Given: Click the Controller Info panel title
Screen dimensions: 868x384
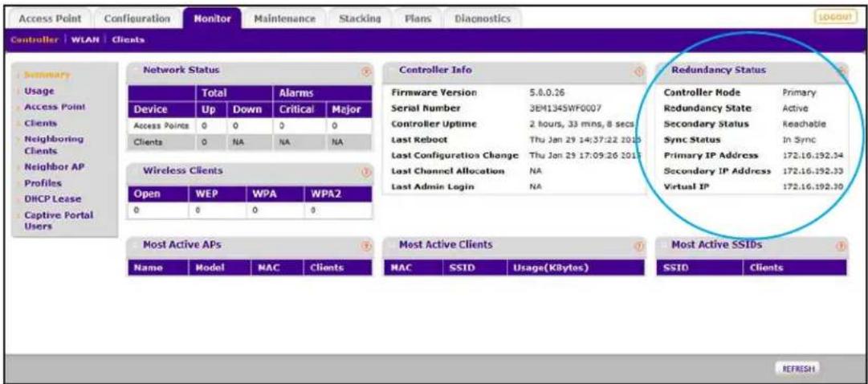Looking at the screenshot, I should click(436, 70).
